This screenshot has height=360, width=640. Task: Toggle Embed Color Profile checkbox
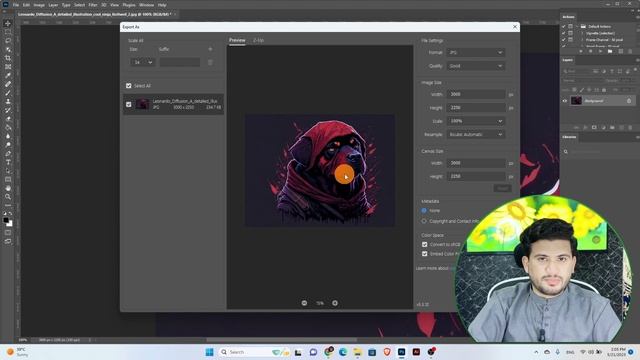pos(424,254)
